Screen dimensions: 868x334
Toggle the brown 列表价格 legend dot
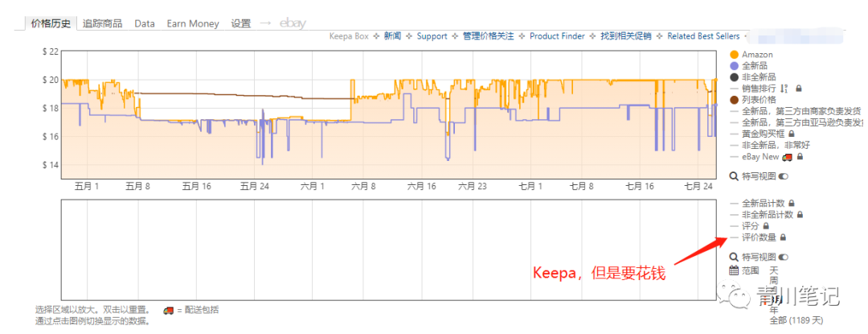[735, 100]
